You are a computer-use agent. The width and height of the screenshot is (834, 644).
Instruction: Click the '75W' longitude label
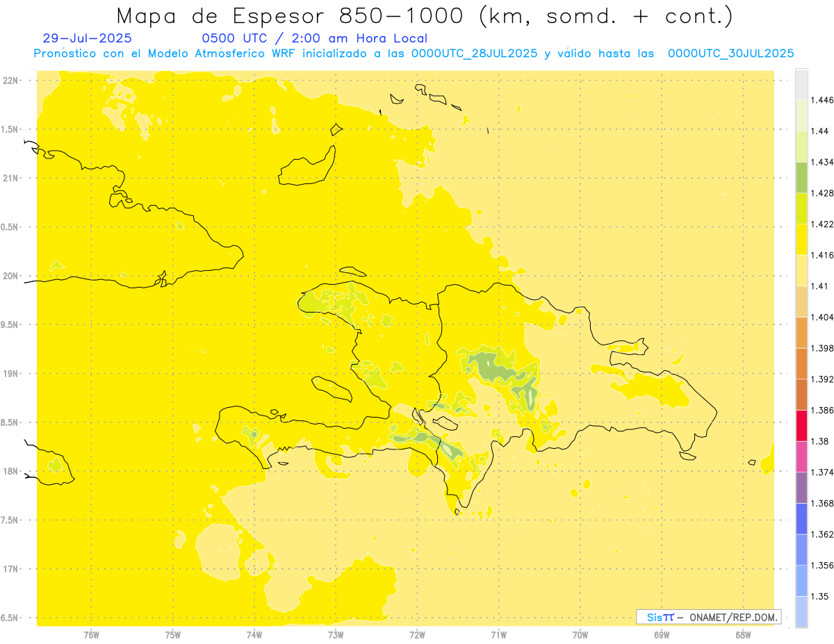(173, 634)
